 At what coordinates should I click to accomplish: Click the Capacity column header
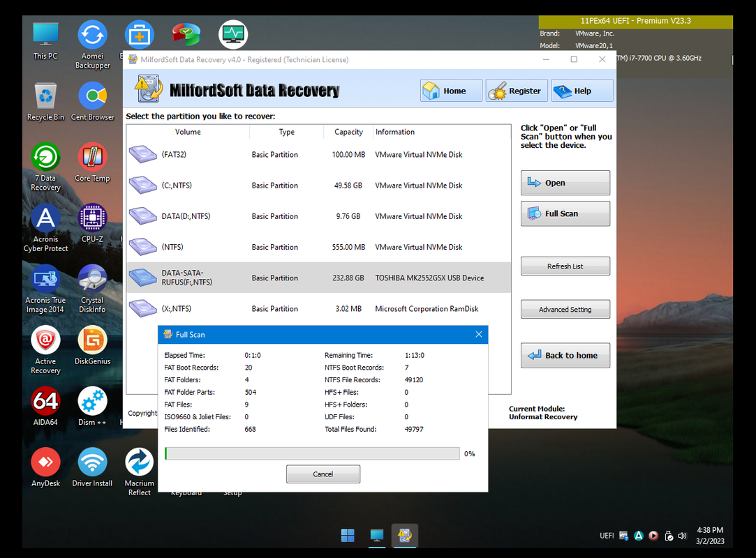pos(348,132)
